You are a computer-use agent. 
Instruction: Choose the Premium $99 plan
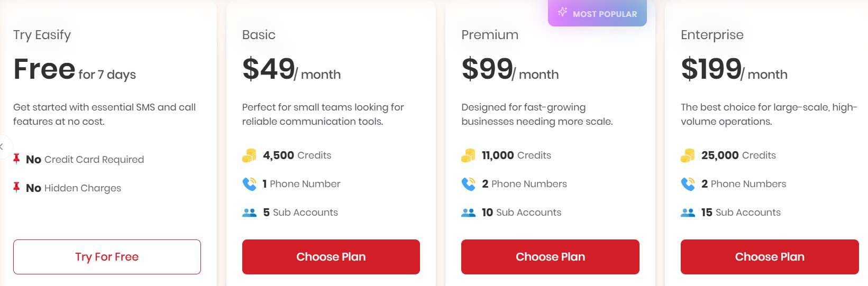click(550, 257)
